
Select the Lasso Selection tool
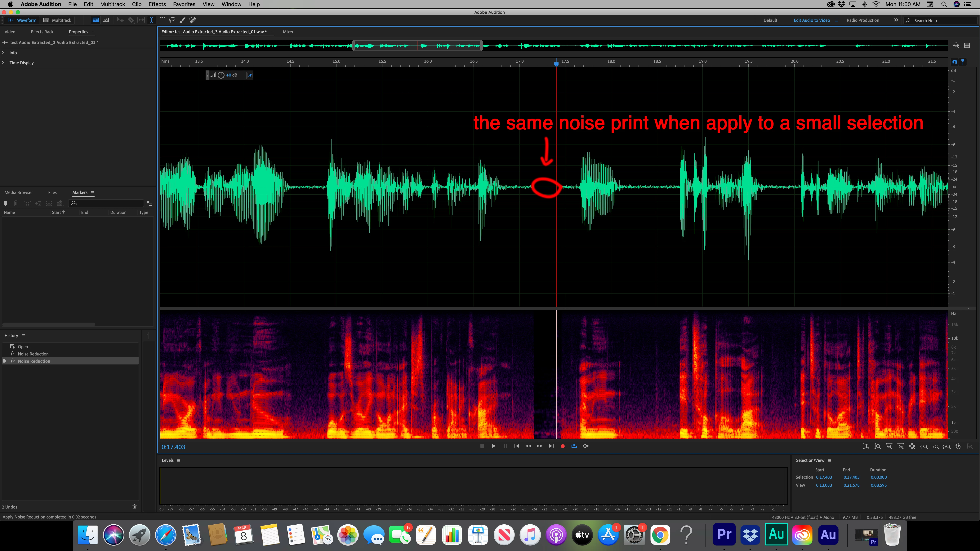(x=172, y=20)
